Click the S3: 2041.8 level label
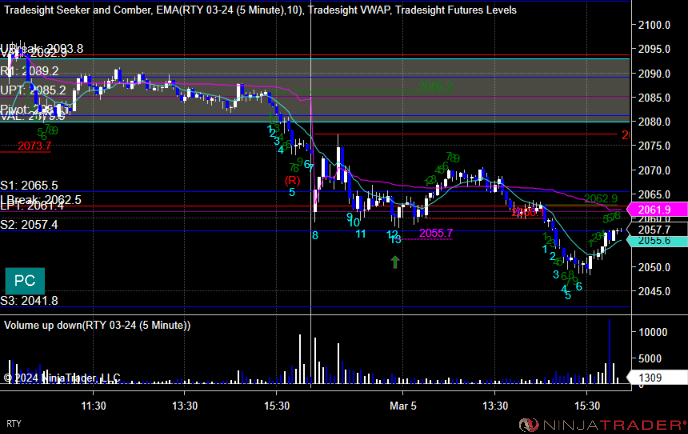Viewport: 688px width, 434px height. 29,301
